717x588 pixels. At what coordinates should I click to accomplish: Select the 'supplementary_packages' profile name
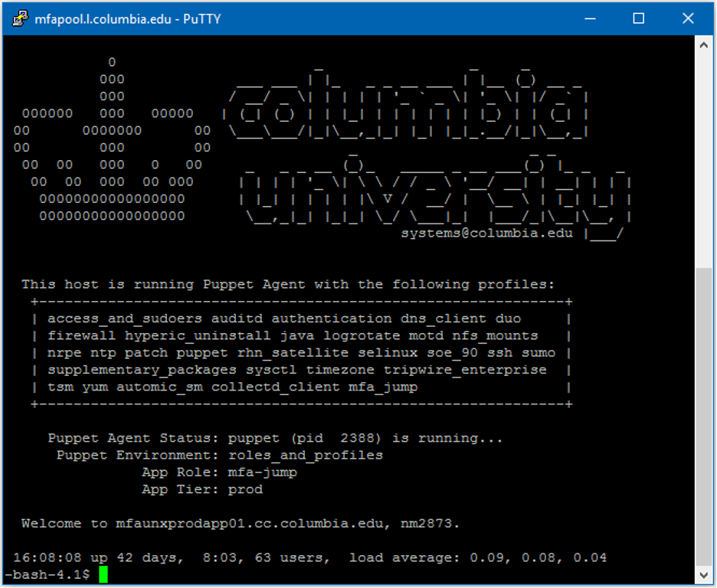[142, 370]
